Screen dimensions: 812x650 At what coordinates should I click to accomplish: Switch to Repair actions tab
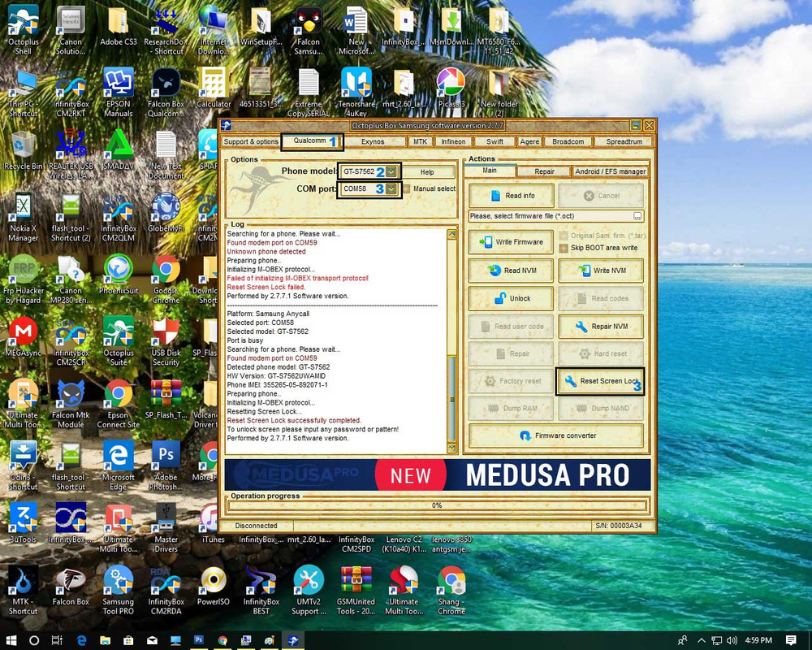pos(544,171)
